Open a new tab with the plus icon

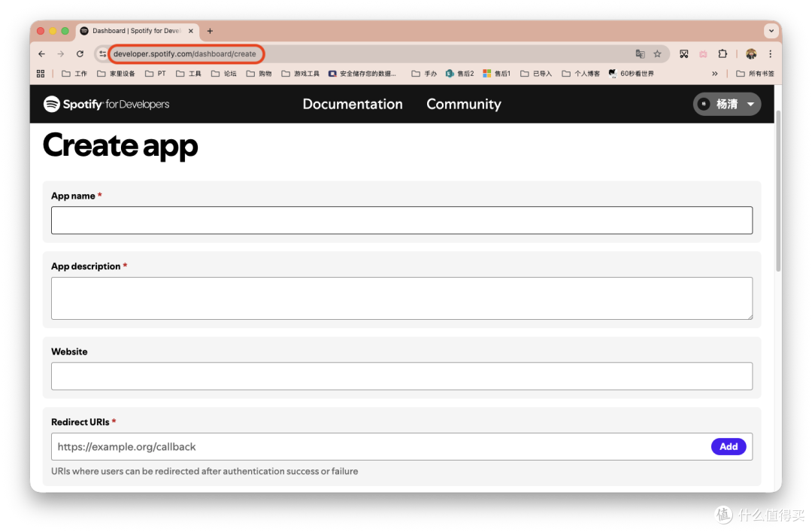click(210, 31)
